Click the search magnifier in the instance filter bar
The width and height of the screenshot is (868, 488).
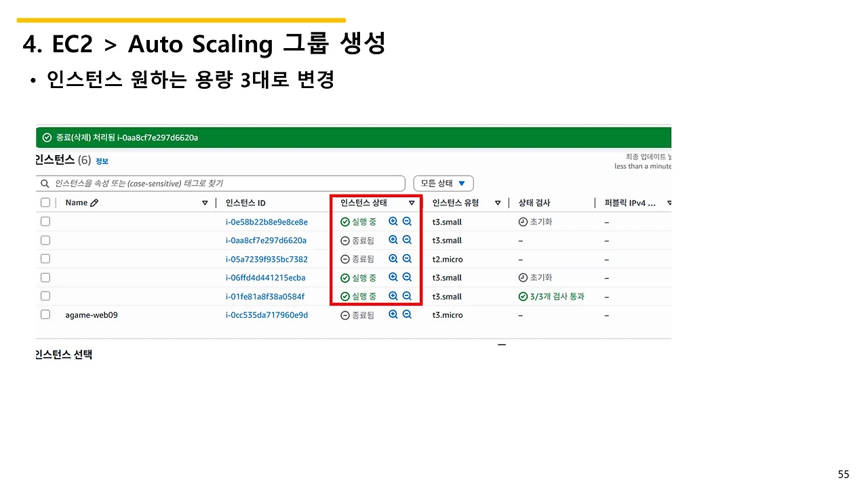coord(44,183)
